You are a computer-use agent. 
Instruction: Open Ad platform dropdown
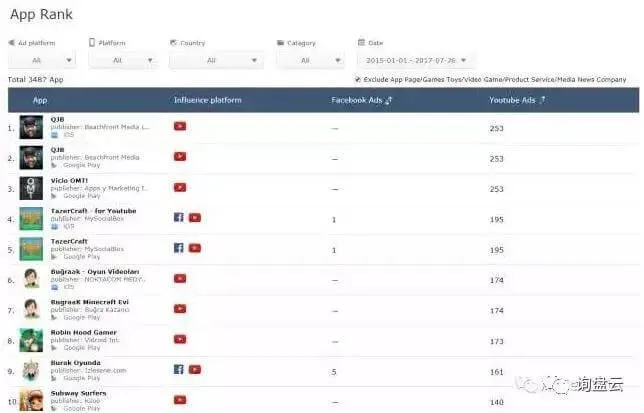[x=41, y=60]
